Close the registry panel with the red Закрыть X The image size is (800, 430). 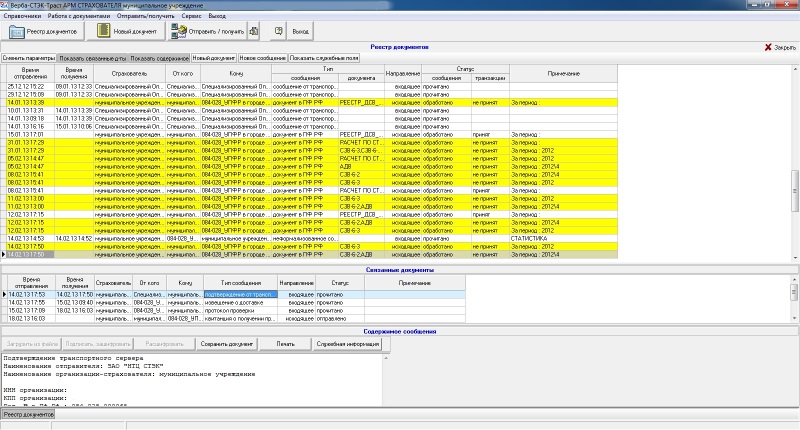click(x=780, y=47)
